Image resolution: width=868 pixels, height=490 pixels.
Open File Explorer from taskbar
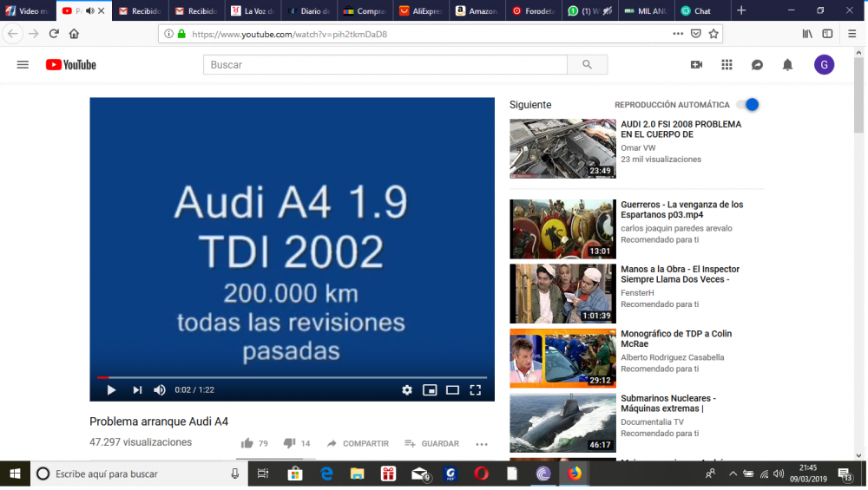(x=357, y=474)
